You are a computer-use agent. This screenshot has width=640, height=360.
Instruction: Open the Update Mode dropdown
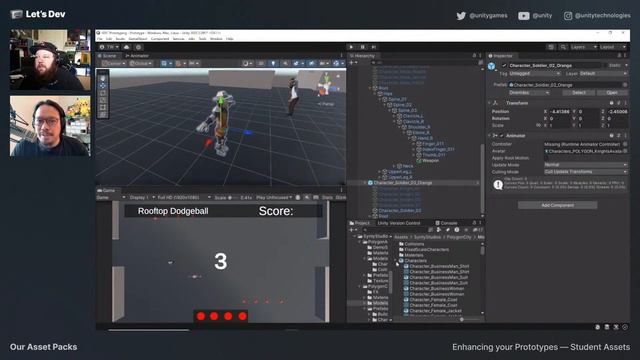pyautogui.click(x=585, y=165)
